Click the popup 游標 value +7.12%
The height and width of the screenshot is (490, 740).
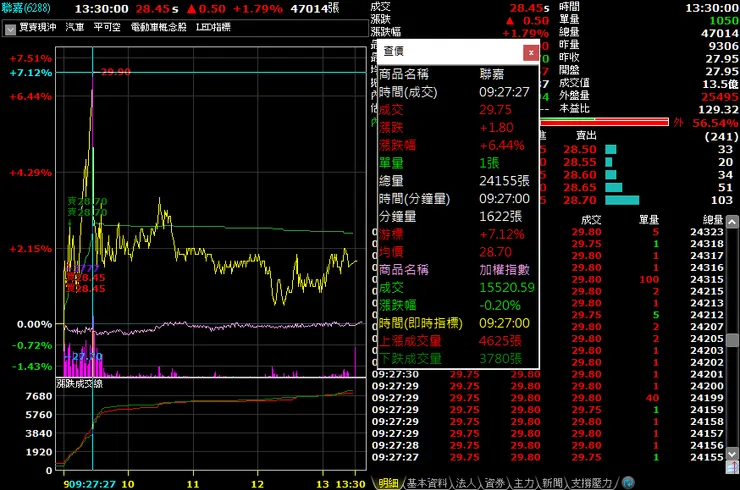[x=502, y=234]
